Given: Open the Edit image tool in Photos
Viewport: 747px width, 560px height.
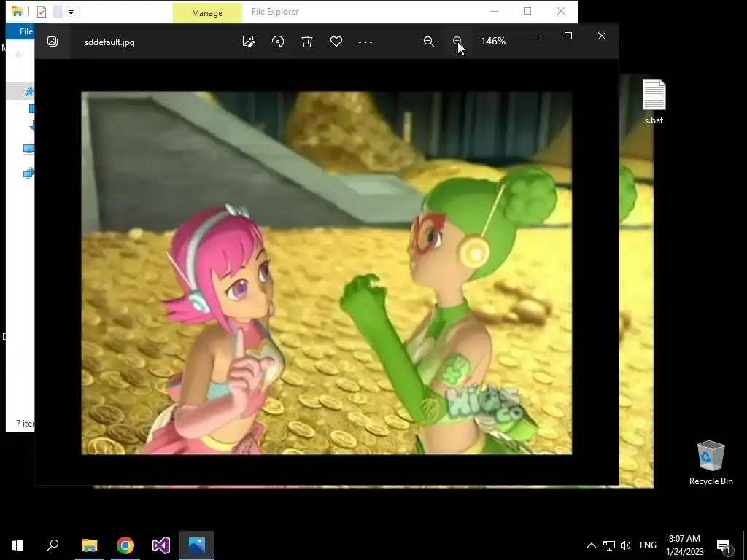Looking at the screenshot, I should [248, 42].
